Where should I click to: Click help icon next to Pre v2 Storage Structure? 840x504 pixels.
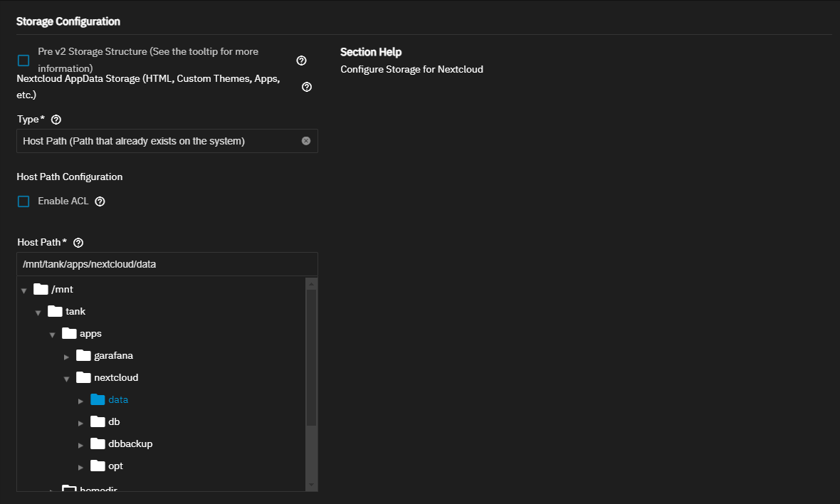tap(301, 61)
